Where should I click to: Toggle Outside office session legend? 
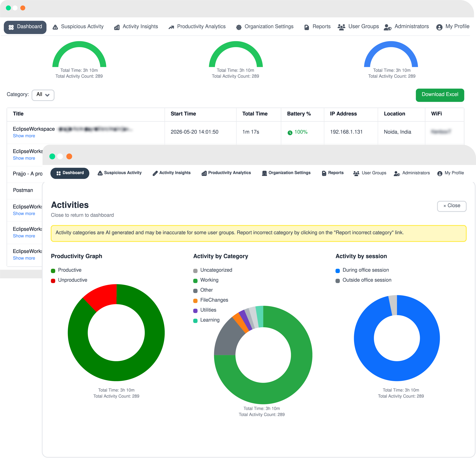363,280
